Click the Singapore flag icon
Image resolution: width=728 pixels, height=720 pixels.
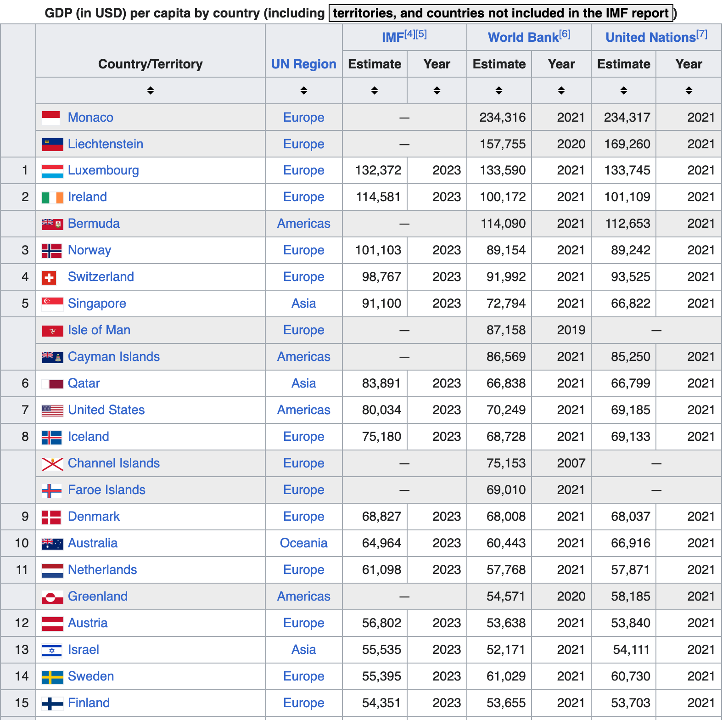[x=52, y=304]
